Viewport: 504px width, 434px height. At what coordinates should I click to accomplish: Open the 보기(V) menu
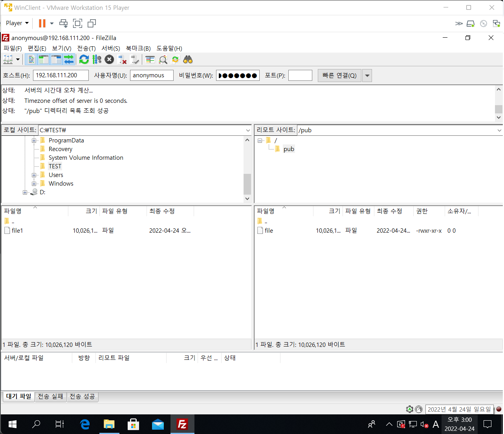[x=62, y=48]
